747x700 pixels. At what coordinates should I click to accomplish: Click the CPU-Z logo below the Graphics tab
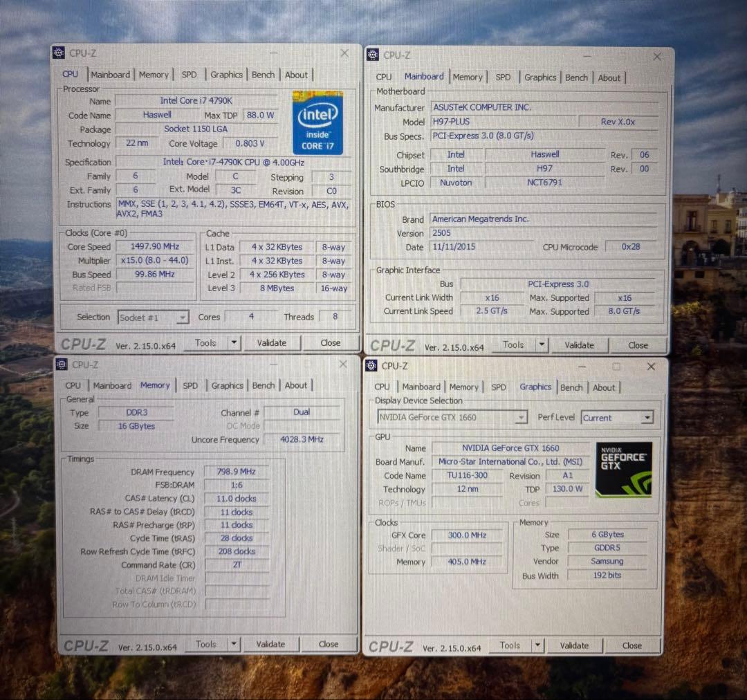click(x=391, y=645)
